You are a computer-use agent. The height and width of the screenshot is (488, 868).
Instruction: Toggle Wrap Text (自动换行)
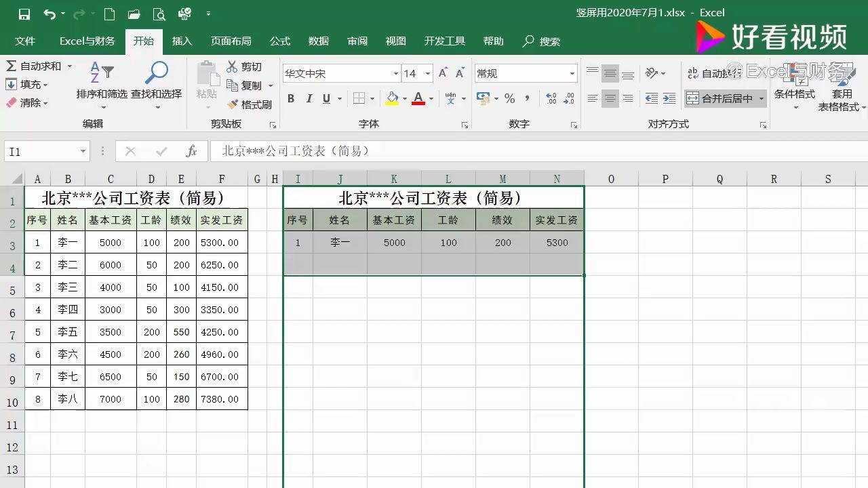coord(714,73)
